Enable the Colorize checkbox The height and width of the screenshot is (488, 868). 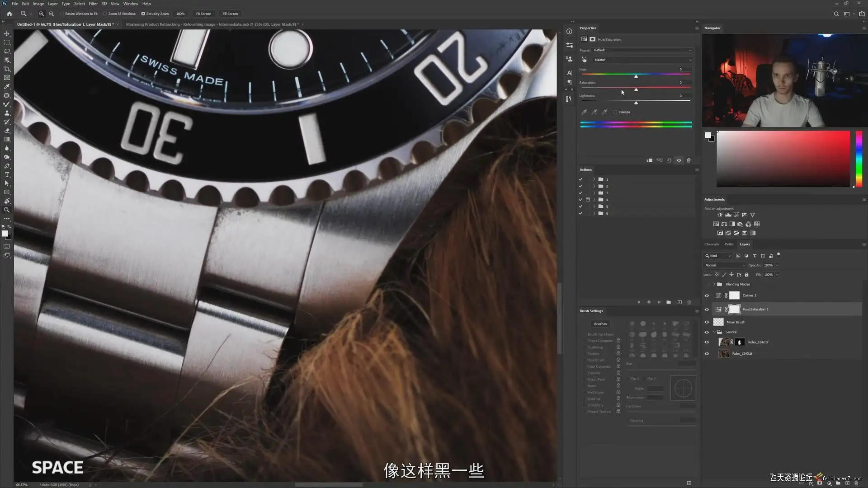615,112
